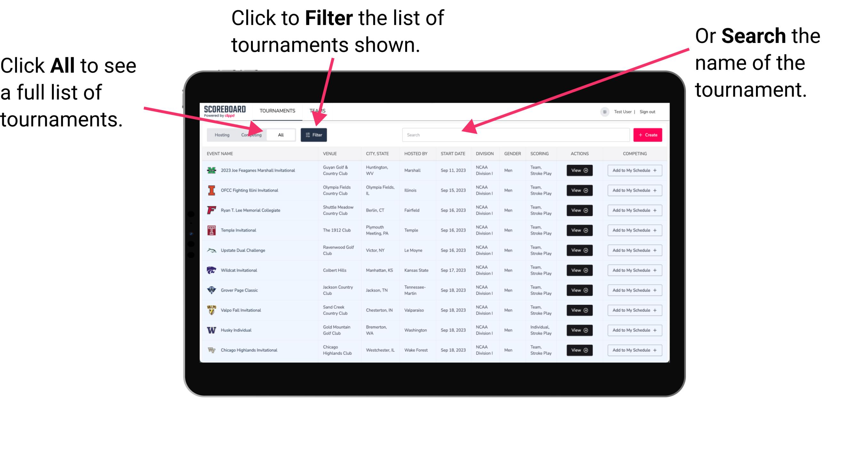The image size is (868, 467).
Task: Open DIVISION column dropdown sorter
Action: point(483,154)
